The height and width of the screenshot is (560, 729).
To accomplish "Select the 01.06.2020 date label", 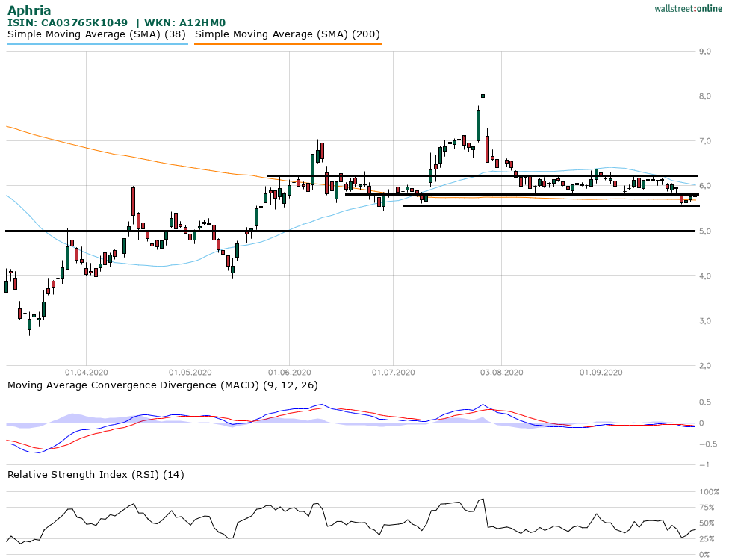I will click(288, 372).
